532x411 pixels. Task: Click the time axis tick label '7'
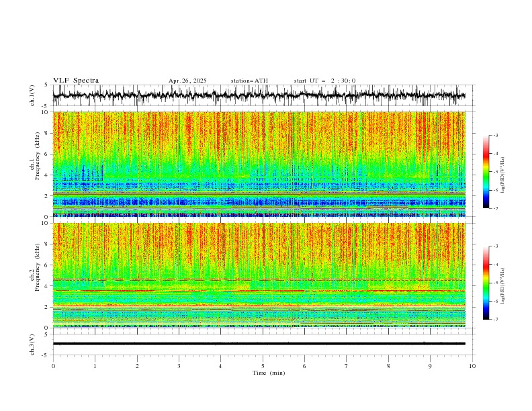coord(347,366)
